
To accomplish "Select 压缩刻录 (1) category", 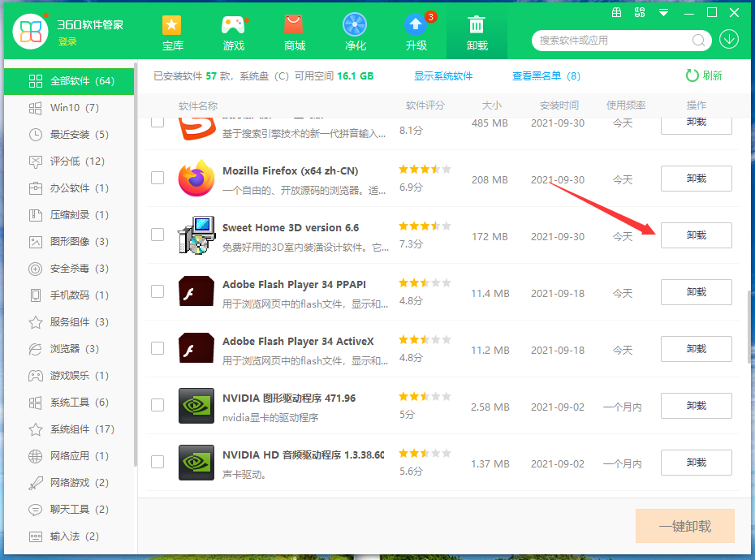I will coord(69,215).
